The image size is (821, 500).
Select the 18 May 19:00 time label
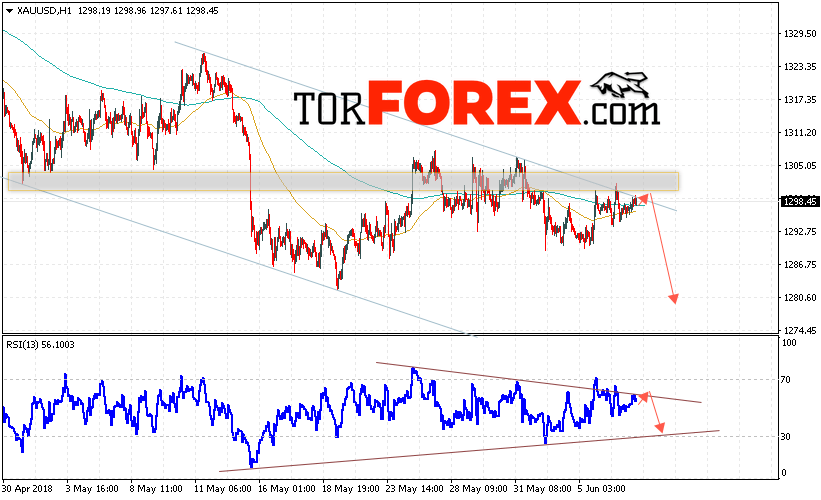(350, 488)
